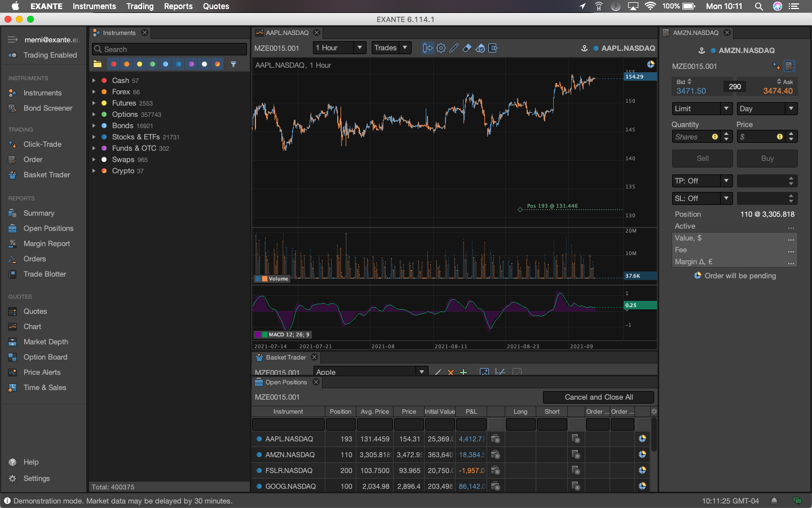Click the Ask price 3474.40
This screenshot has width=812, height=508.
click(778, 91)
